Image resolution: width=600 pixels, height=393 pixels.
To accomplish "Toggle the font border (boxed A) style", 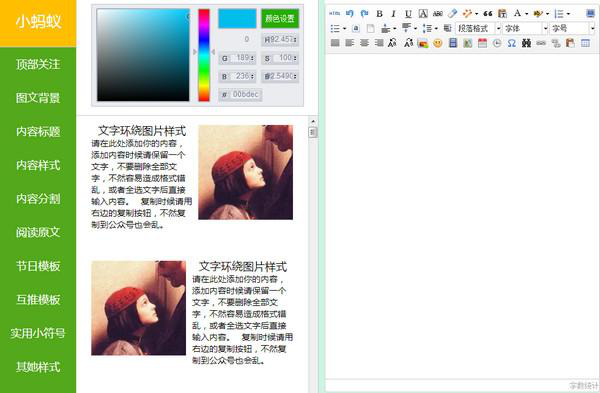I will (x=423, y=14).
